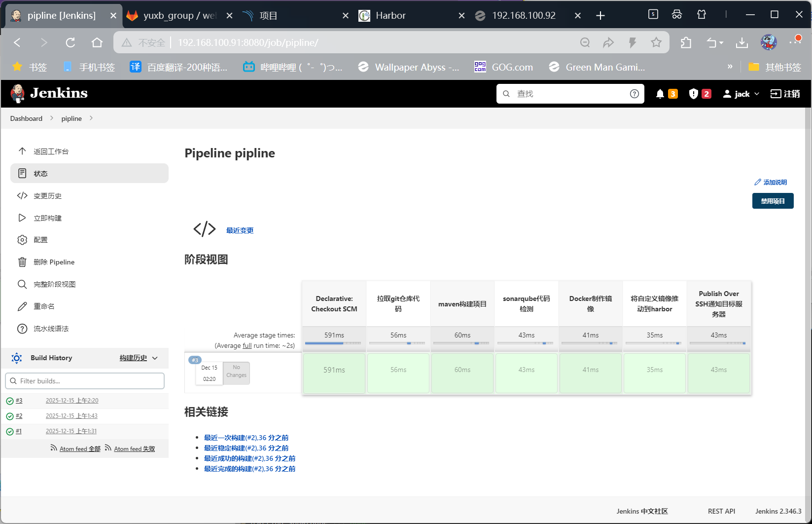The height and width of the screenshot is (524, 812).
Task: Open 最近稳定构建(#2) link
Action: [x=246, y=448]
